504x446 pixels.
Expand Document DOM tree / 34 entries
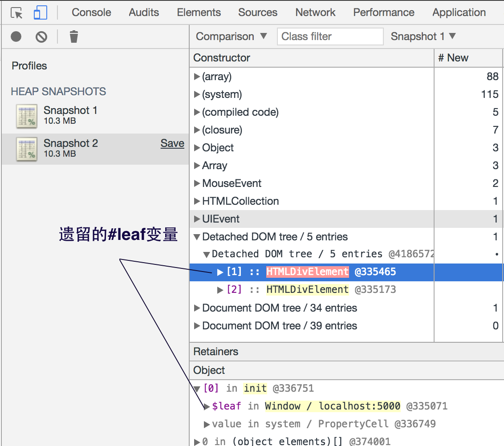[x=197, y=308]
